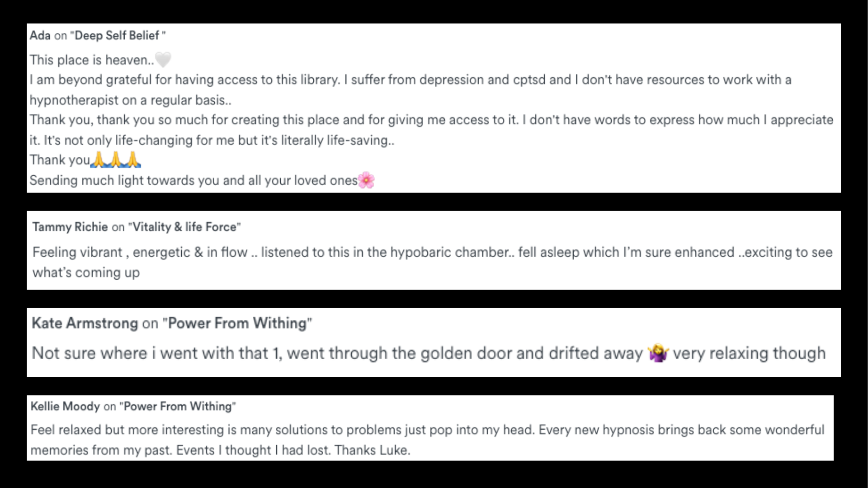The image size is (868, 488).
Task: Click Kellie's comment starting "Feel relaxed"
Action: pos(427,440)
